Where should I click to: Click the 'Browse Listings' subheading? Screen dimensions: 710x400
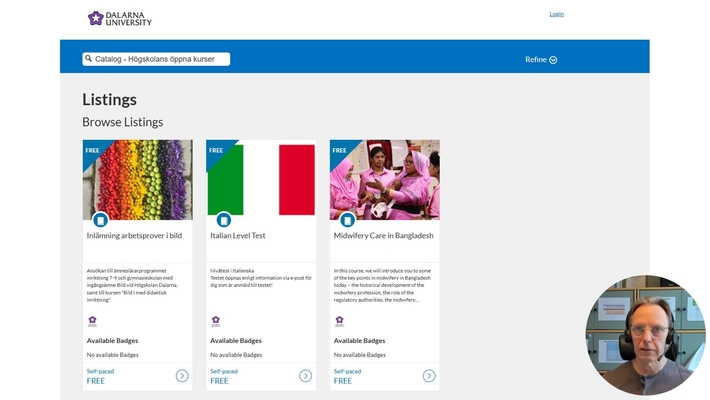click(123, 122)
